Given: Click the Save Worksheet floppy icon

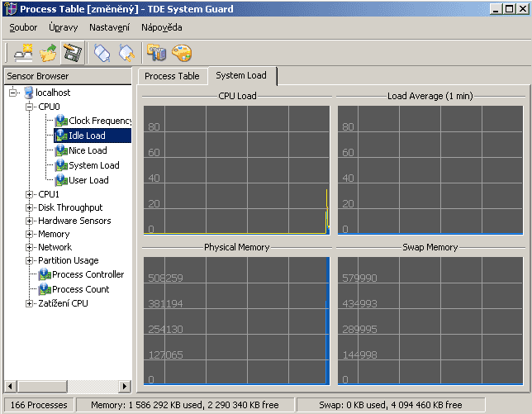Looking at the screenshot, I should click(73, 53).
